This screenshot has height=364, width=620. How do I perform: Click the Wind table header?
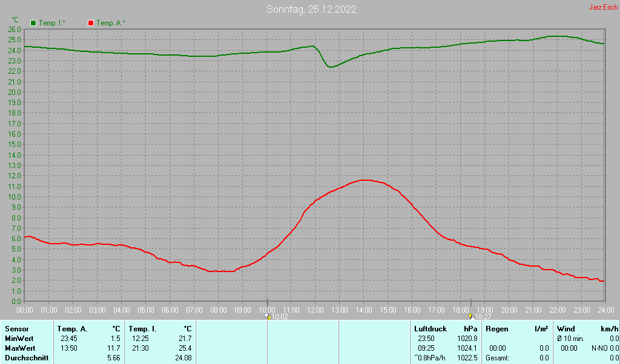[566, 329]
